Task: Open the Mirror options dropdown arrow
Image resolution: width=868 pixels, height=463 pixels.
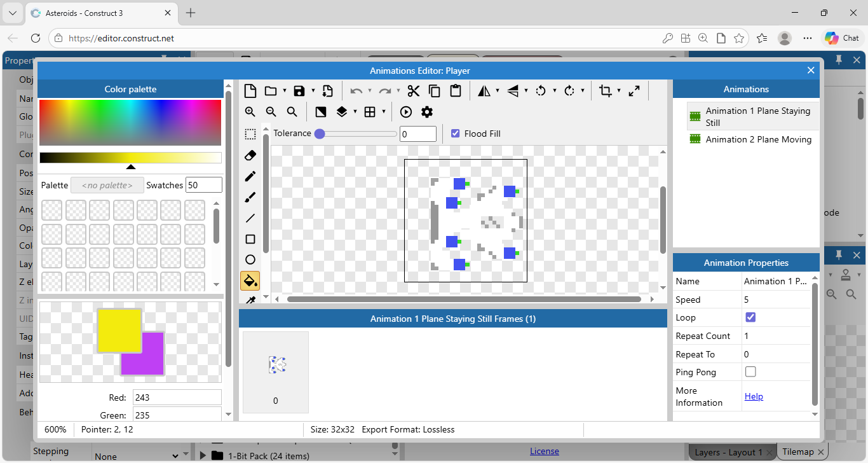Action: pyautogui.click(x=498, y=91)
